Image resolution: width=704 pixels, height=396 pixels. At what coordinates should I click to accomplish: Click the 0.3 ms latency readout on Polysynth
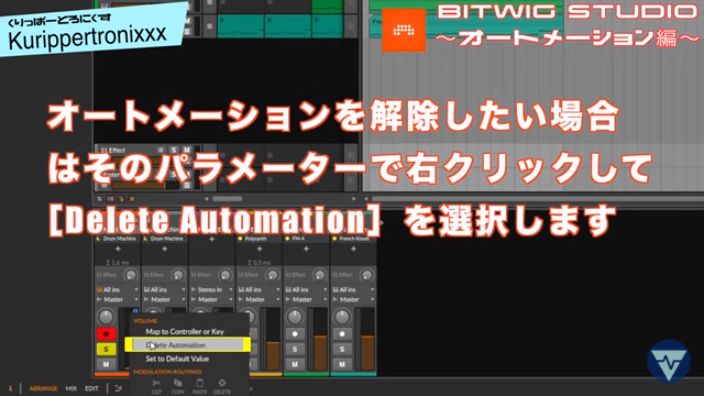click(x=259, y=262)
